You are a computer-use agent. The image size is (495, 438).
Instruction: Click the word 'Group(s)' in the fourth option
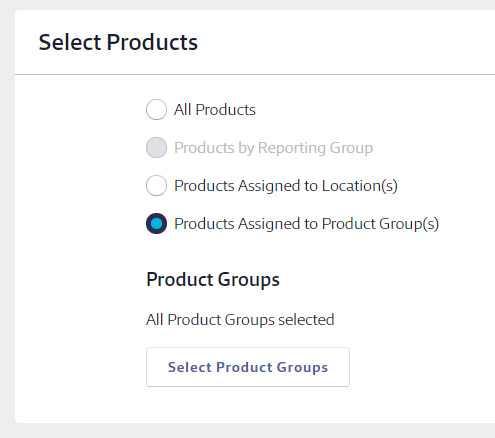[409, 224]
